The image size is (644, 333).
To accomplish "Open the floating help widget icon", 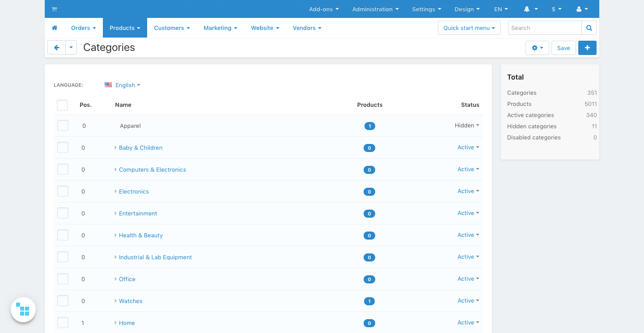I will click(23, 310).
